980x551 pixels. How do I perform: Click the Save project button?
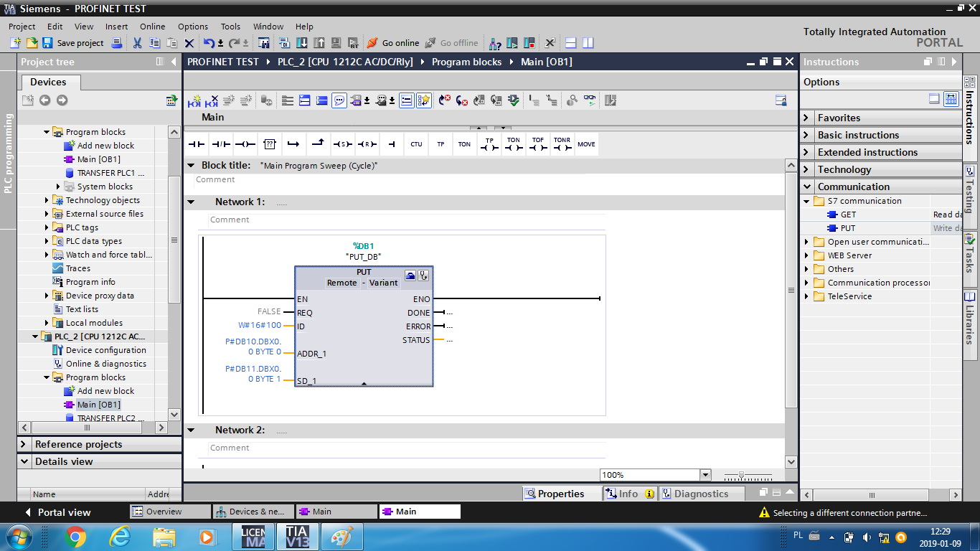pos(73,43)
